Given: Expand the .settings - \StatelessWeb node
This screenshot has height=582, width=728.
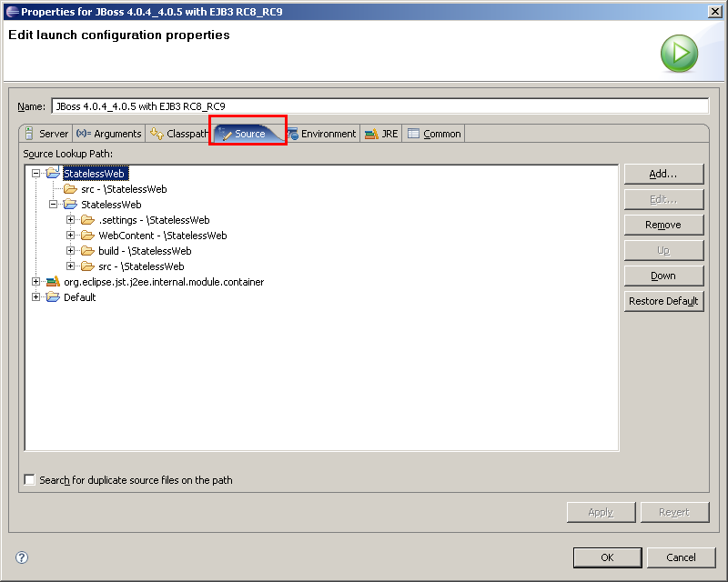Looking at the screenshot, I should pyautogui.click(x=71, y=219).
